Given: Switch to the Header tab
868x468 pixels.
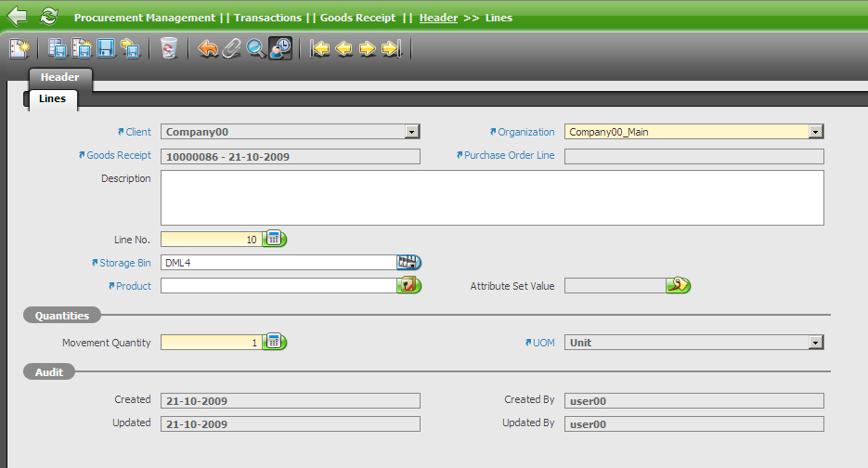Looking at the screenshot, I should 59,77.
